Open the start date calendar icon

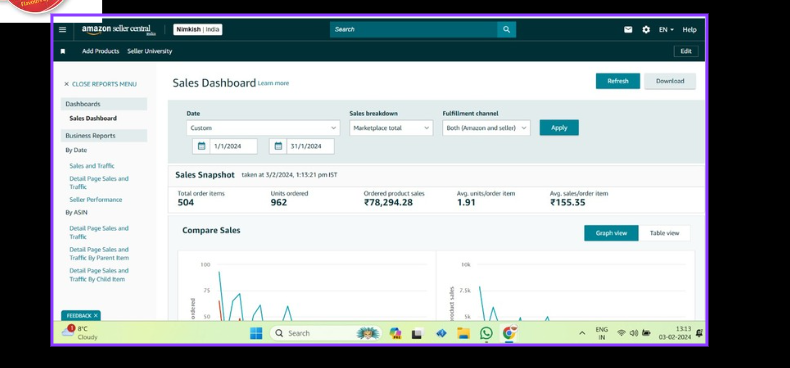click(x=202, y=146)
